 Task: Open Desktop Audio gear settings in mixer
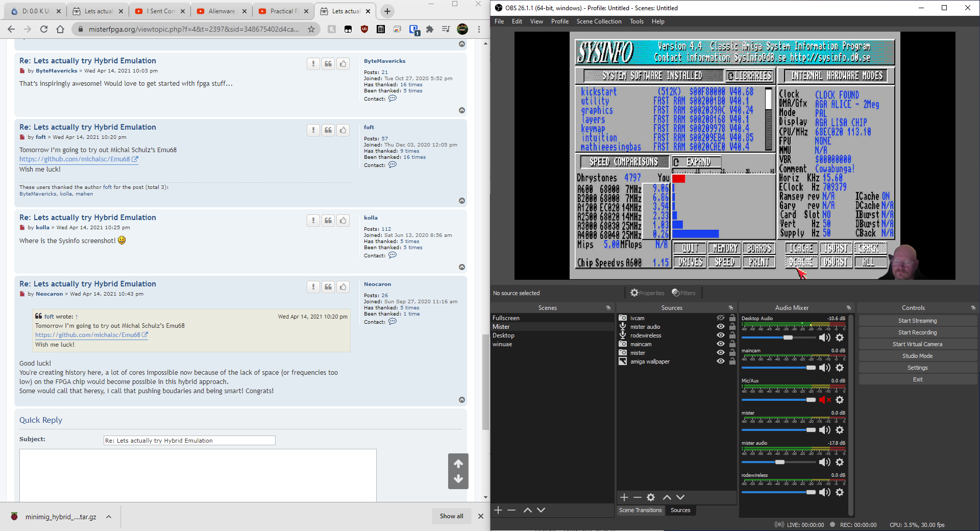point(840,337)
